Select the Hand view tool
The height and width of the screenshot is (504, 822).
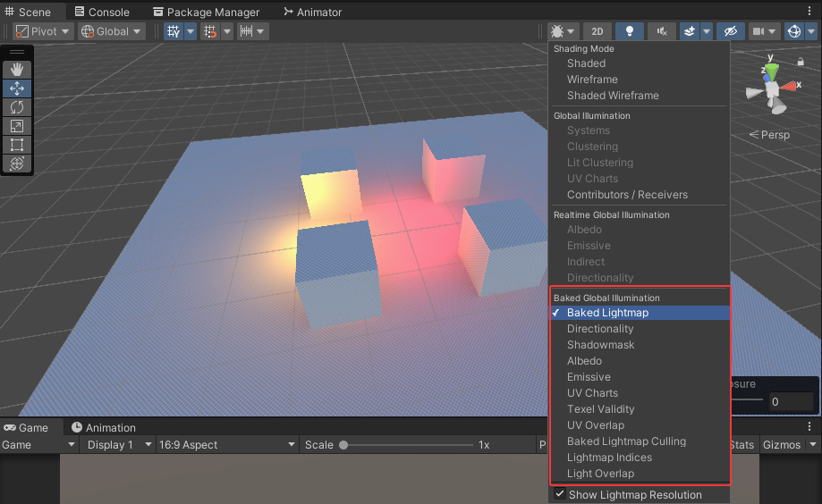pos(17,70)
